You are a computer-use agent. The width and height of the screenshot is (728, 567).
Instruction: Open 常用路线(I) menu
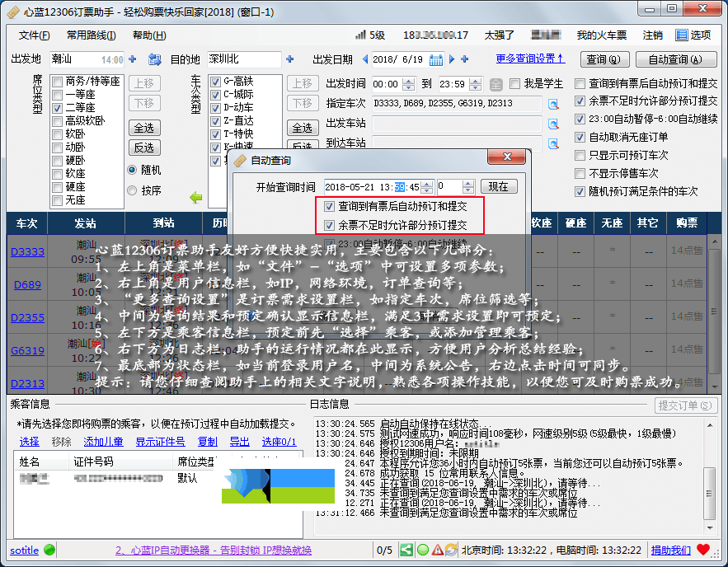pos(91,35)
